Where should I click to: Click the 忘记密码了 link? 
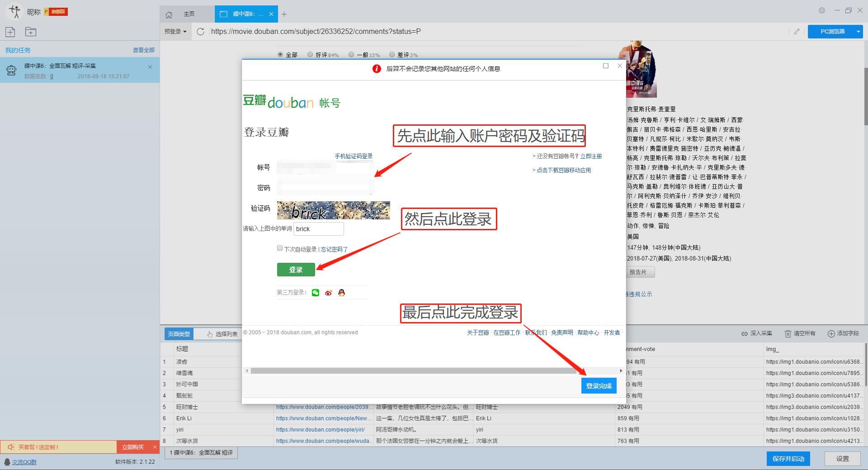[x=334, y=249]
